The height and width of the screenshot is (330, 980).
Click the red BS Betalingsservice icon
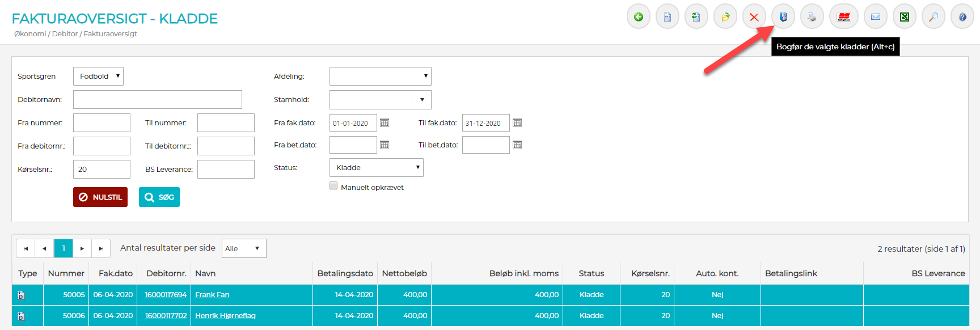click(843, 17)
